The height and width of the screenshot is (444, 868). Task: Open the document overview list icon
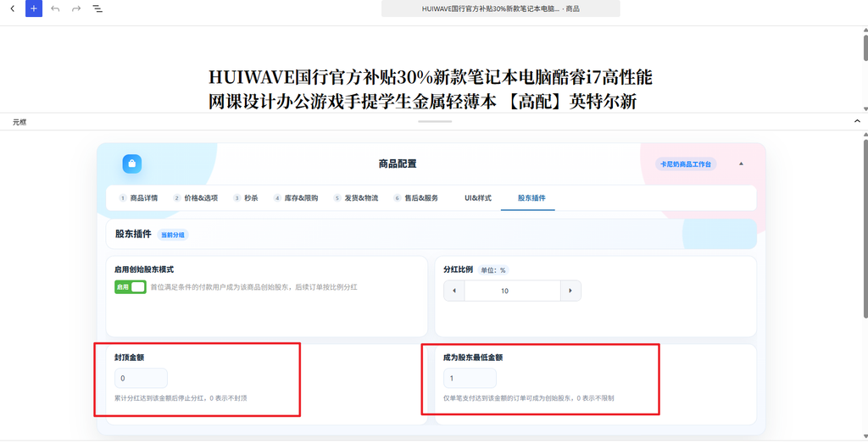pyautogui.click(x=97, y=8)
